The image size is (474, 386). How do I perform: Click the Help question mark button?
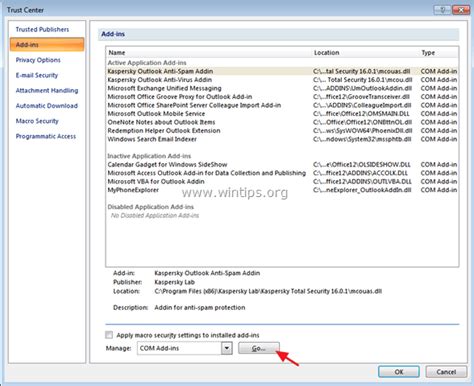(442, 10)
